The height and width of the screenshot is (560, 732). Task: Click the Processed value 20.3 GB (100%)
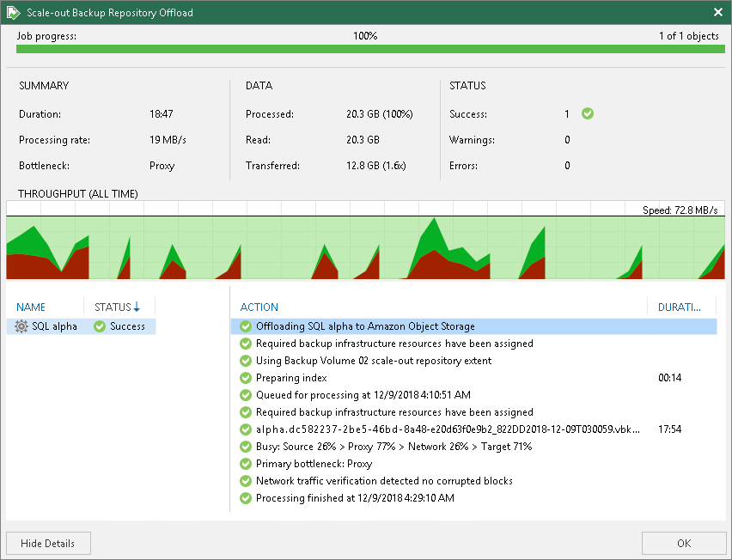click(x=380, y=114)
